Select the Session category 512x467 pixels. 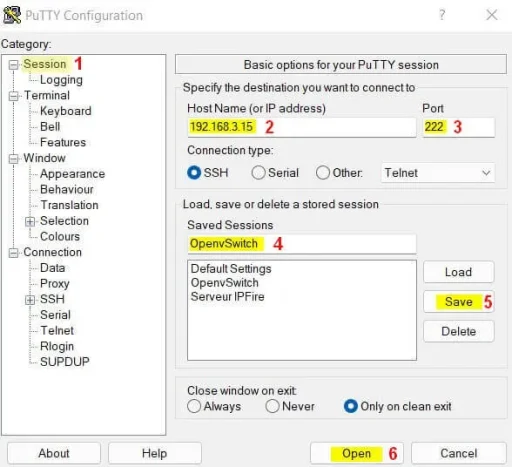(45, 64)
